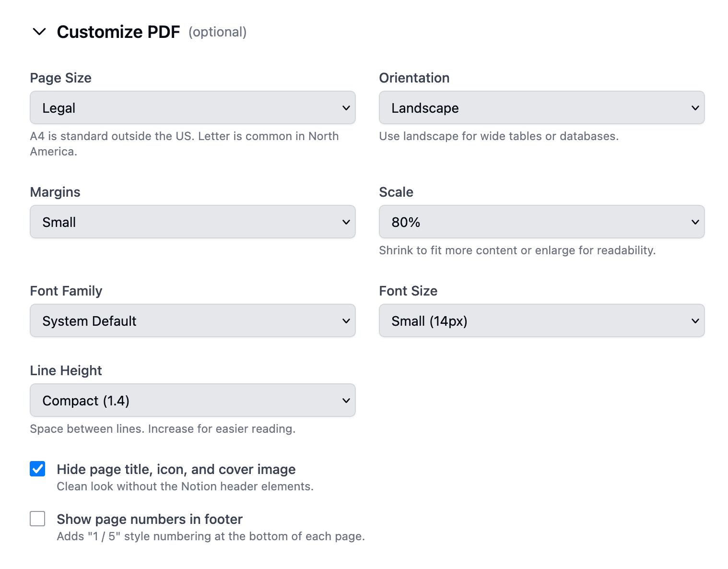Collapse the Customize PDF section
Screen dimensions: 728x569
(39, 32)
